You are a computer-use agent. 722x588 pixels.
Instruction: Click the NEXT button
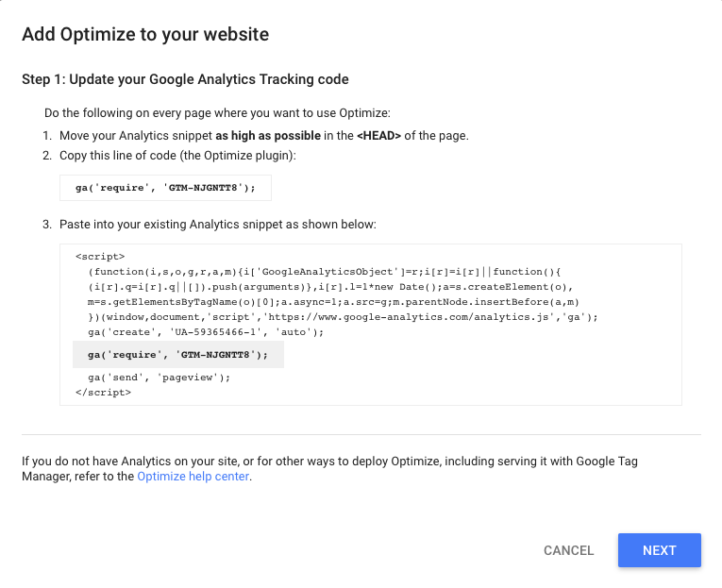coord(659,550)
